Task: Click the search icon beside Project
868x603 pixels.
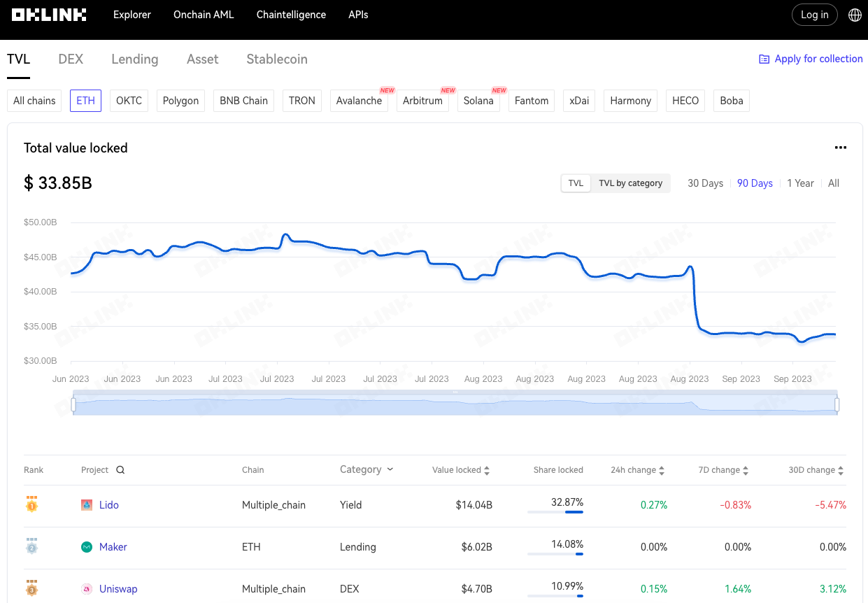Action: point(120,470)
